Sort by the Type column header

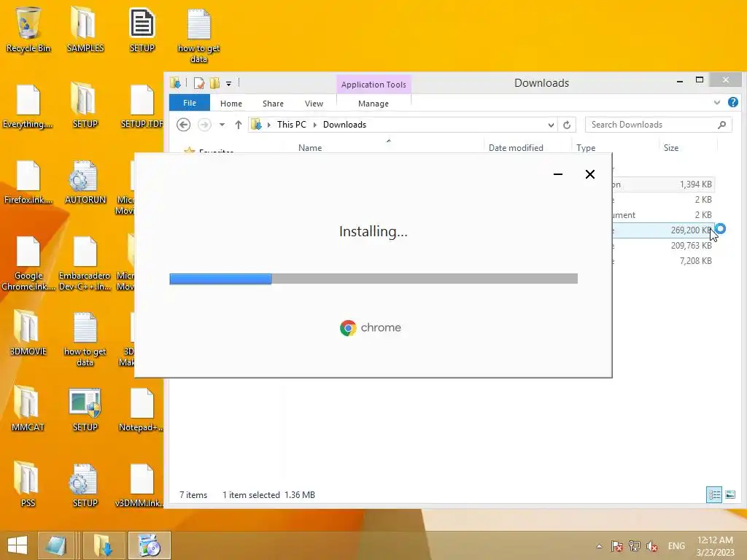tap(586, 148)
